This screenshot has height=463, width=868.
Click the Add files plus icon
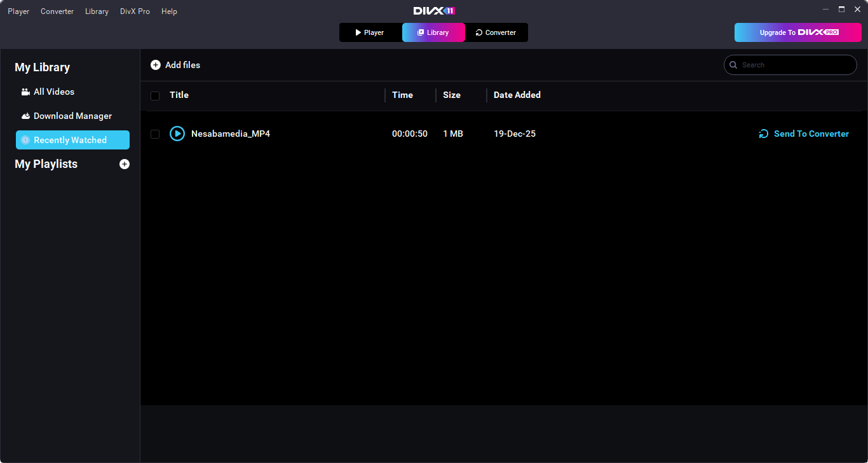click(156, 65)
